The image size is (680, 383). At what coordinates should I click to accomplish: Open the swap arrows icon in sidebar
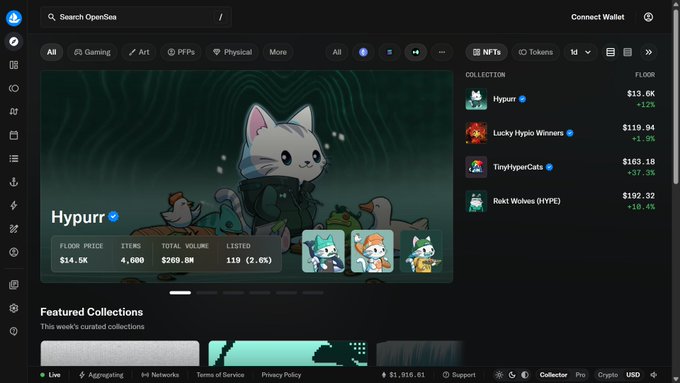[14, 111]
